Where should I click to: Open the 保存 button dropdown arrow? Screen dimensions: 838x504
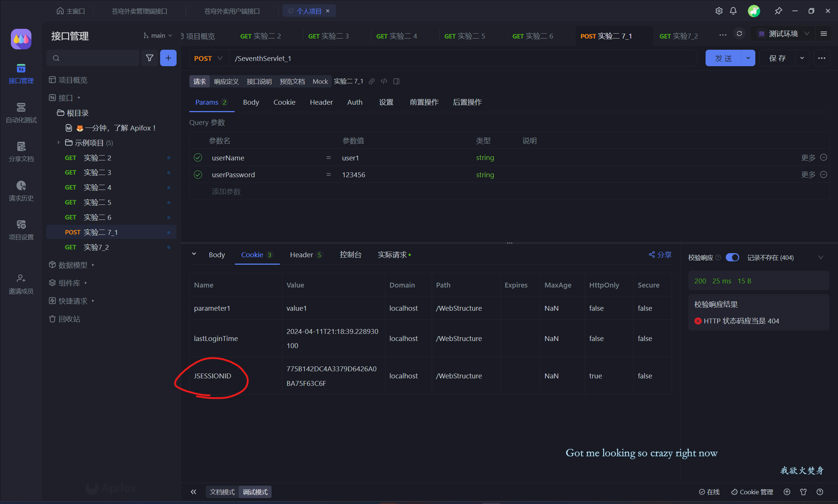pyautogui.click(x=802, y=58)
